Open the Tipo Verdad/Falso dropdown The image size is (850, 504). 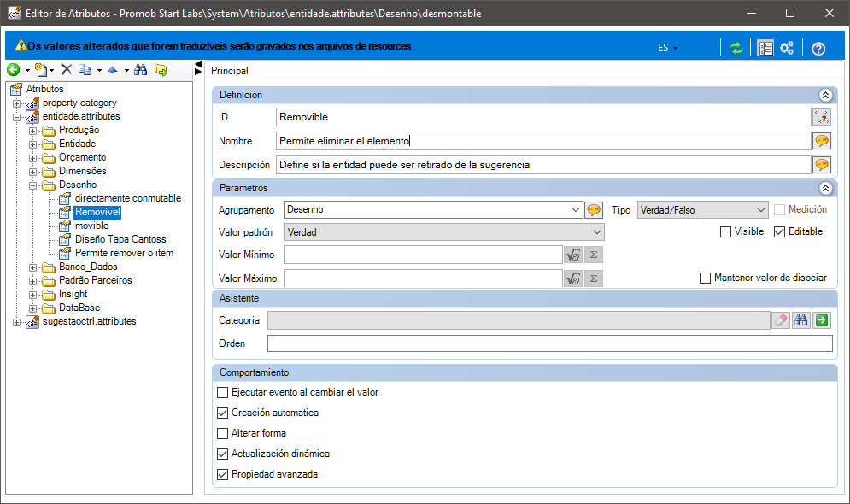702,210
